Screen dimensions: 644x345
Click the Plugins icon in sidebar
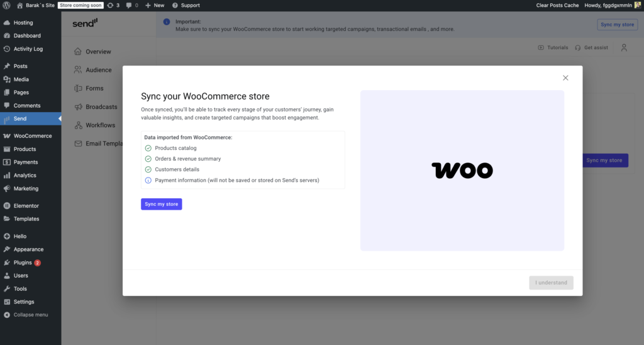7,263
